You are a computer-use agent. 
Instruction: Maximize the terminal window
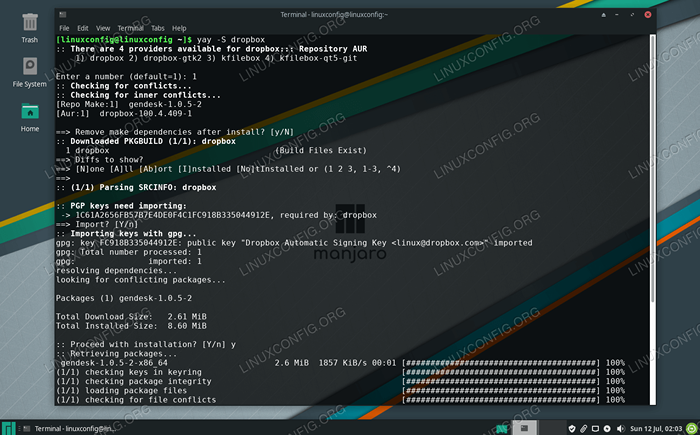coord(632,15)
